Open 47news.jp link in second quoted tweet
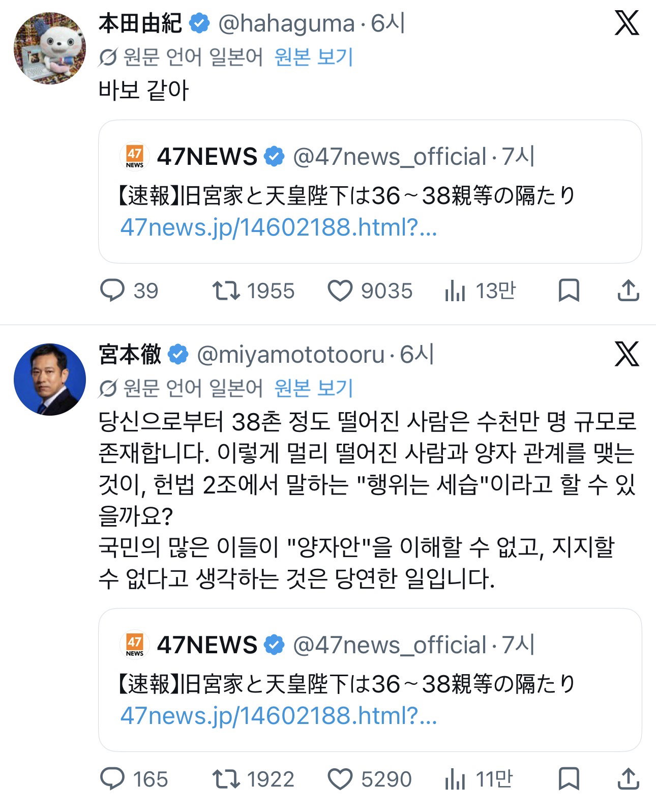 pos(279,716)
